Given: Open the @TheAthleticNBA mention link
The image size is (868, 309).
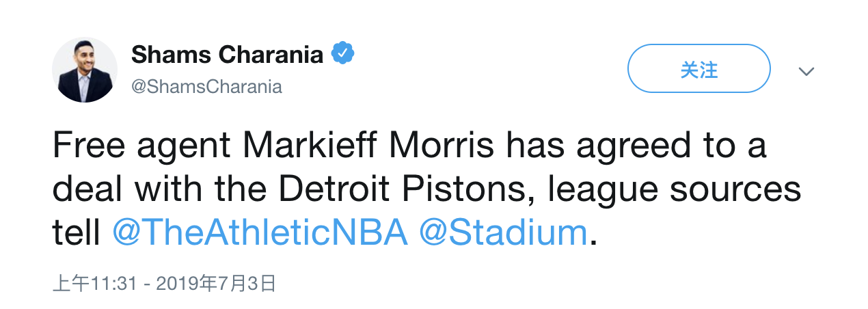Looking at the screenshot, I should point(260,233).
